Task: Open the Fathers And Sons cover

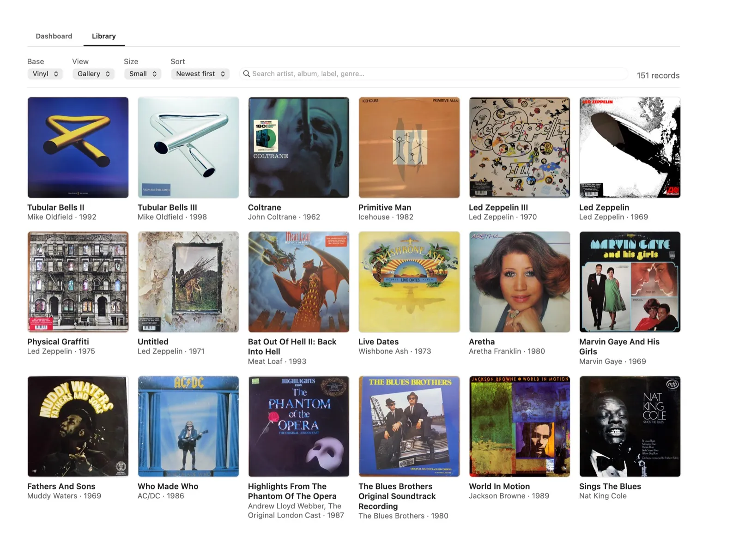Action: click(78, 427)
